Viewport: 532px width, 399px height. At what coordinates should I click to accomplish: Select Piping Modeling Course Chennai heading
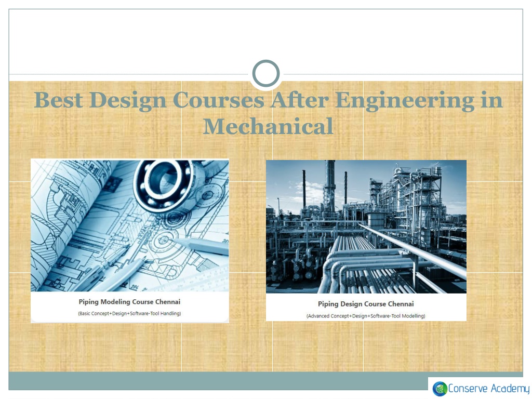(x=129, y=302)
